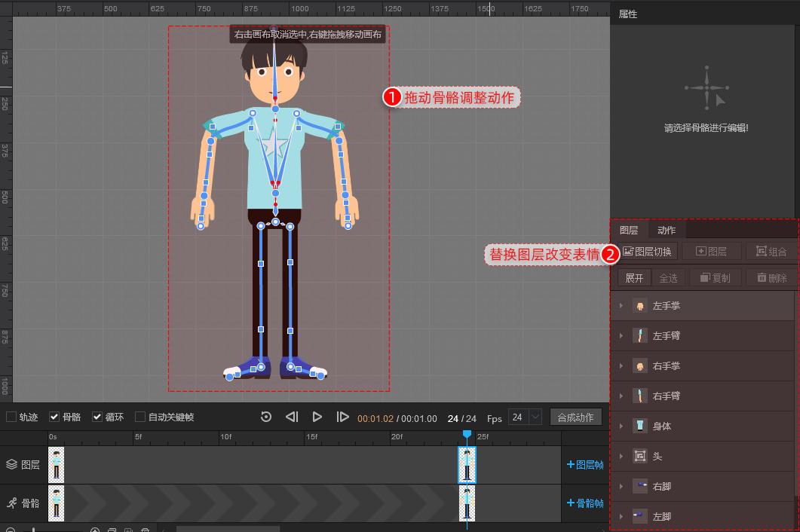Step back to the previous frame

click(292, 417)
